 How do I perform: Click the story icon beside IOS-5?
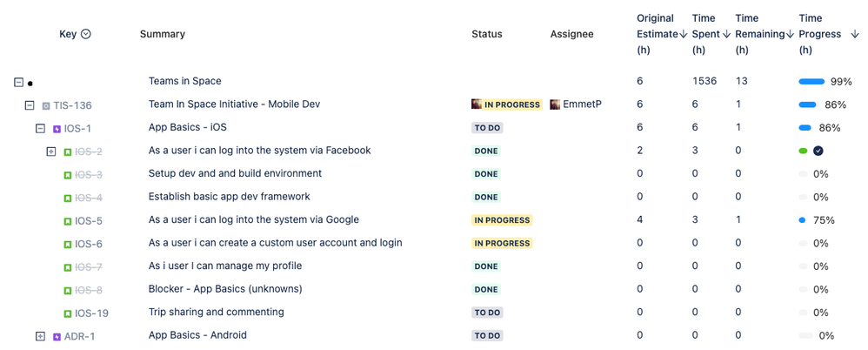click(68, 221)
